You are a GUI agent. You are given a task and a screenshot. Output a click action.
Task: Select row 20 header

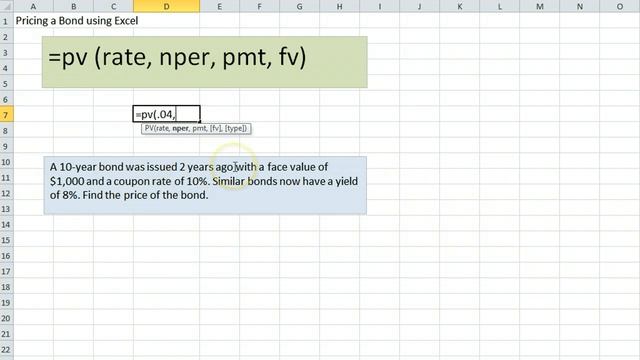click(x=7, y=318)
